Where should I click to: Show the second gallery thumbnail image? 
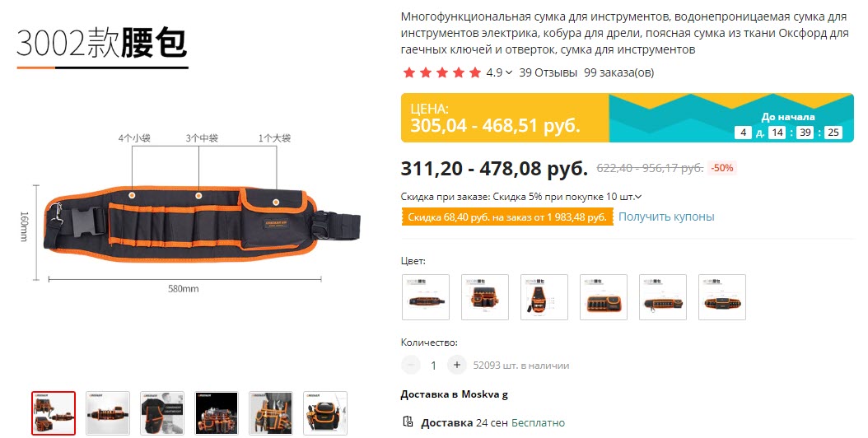pos(108,413)
